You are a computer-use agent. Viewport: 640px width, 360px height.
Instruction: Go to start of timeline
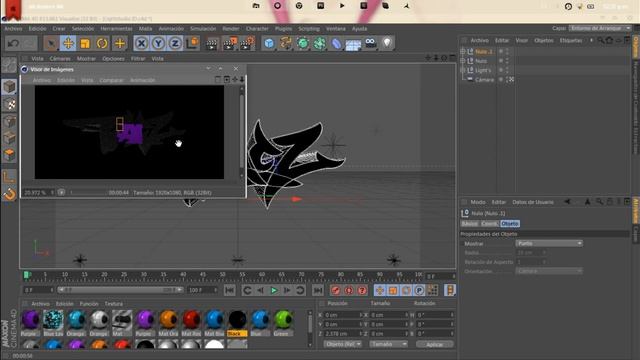coord(230,290)
